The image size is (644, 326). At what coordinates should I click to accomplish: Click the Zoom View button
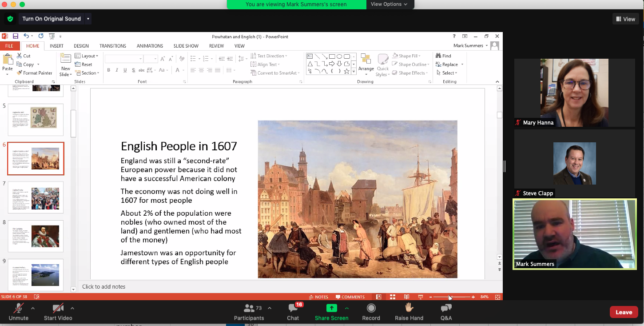click(x=626, y=19)
